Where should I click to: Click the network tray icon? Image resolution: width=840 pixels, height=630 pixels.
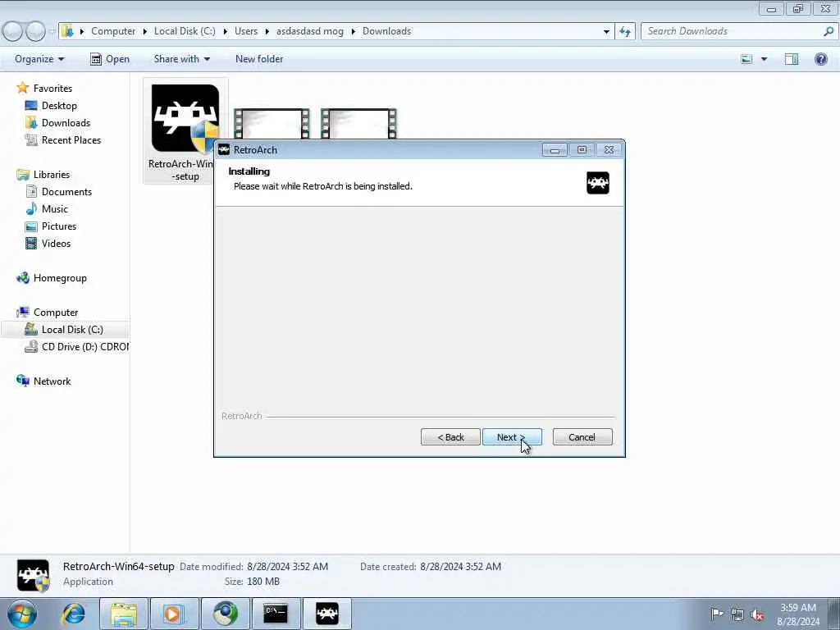(737, 614)
